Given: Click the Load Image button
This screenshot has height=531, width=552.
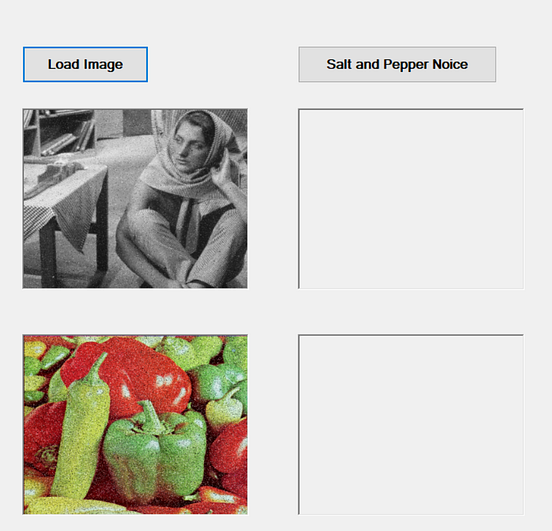Looking at the screenshot, I should pos(85,64).
